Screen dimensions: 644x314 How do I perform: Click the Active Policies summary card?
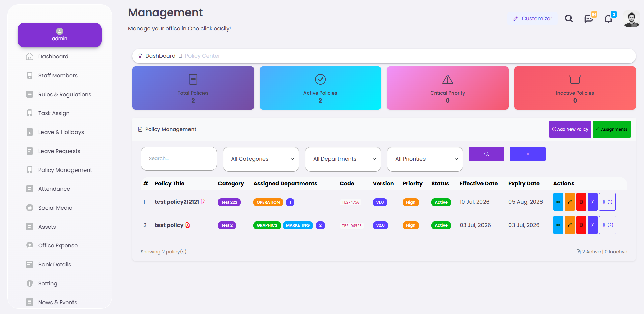point(320,88)
